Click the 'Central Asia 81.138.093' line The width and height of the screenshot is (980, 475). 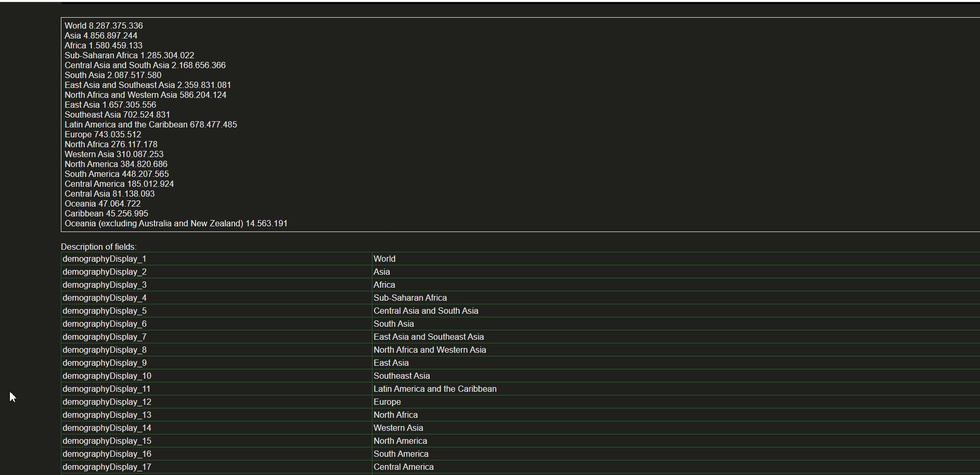click(110, 194)
